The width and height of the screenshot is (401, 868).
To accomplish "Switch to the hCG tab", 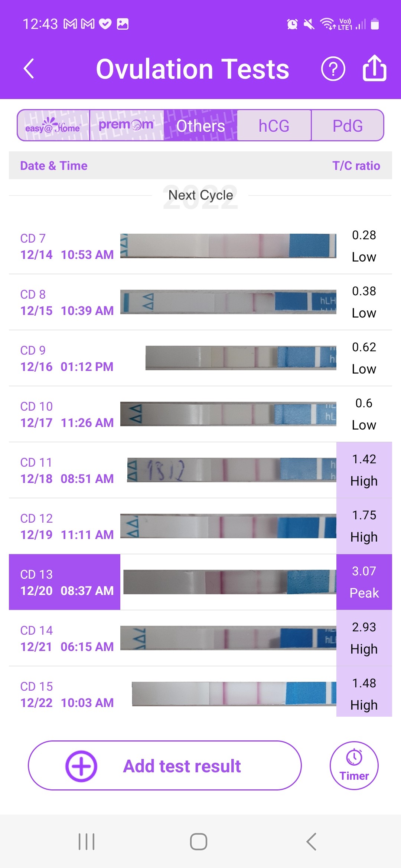I will pos(274,126).
